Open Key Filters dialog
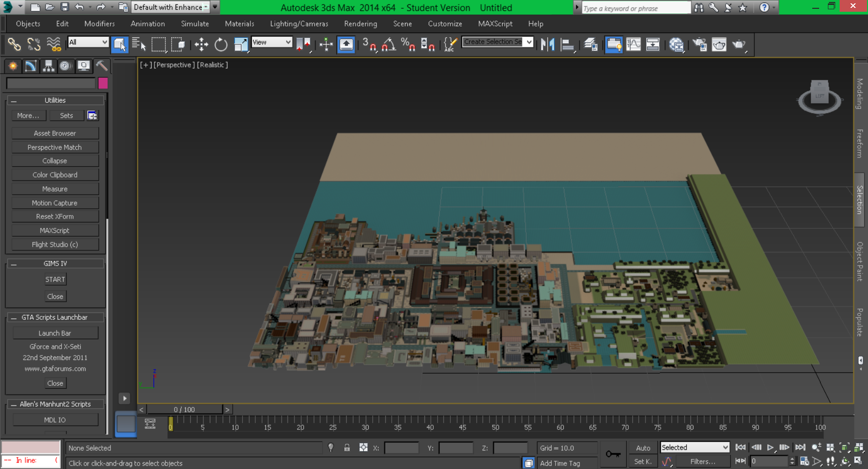868x469 pixels. pos(702,462)
